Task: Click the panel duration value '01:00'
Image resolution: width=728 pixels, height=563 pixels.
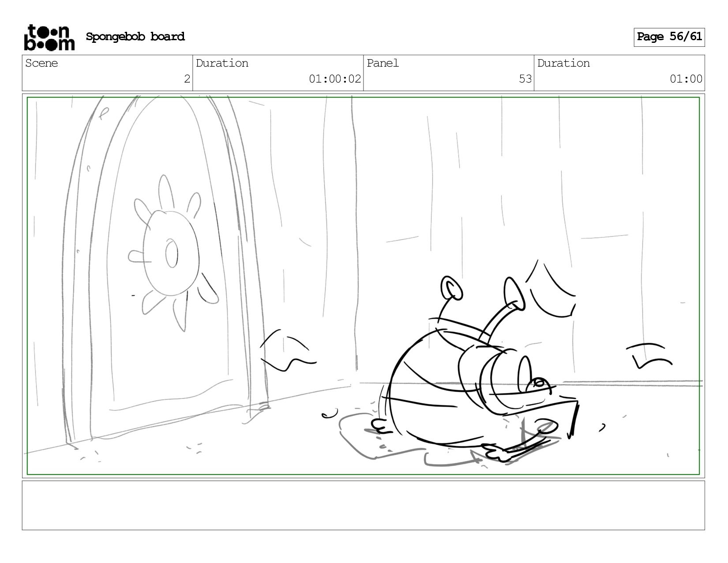Action: (686, 79)
